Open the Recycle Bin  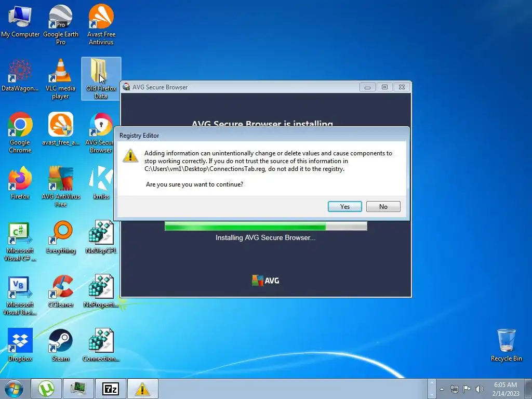(506, 345)
